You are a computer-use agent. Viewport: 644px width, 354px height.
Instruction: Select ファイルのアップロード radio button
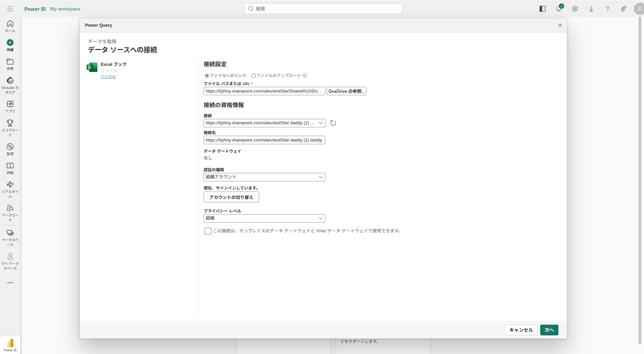tap(254, 76)
